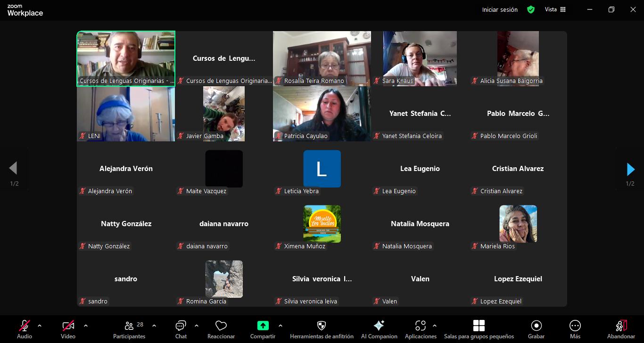Open the Participantes panel
This screenshot has height=343, width=644.
click(x=129, y=329)
